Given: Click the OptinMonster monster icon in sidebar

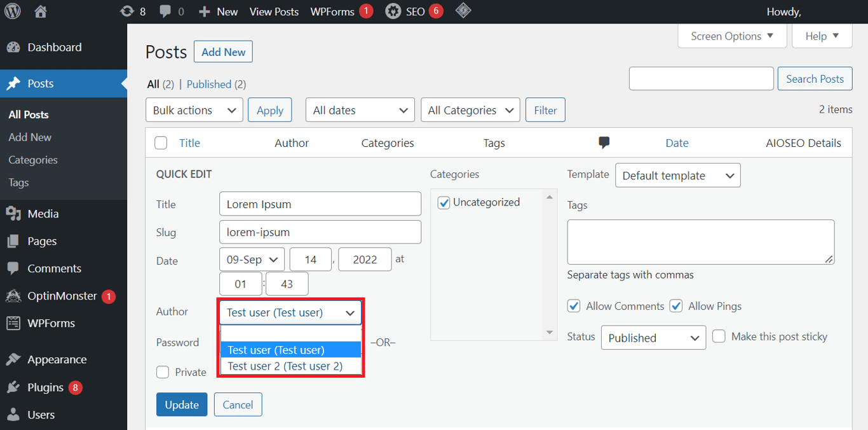Looking at the screenshot, I should pyautogui.click(x=14, y=295).
